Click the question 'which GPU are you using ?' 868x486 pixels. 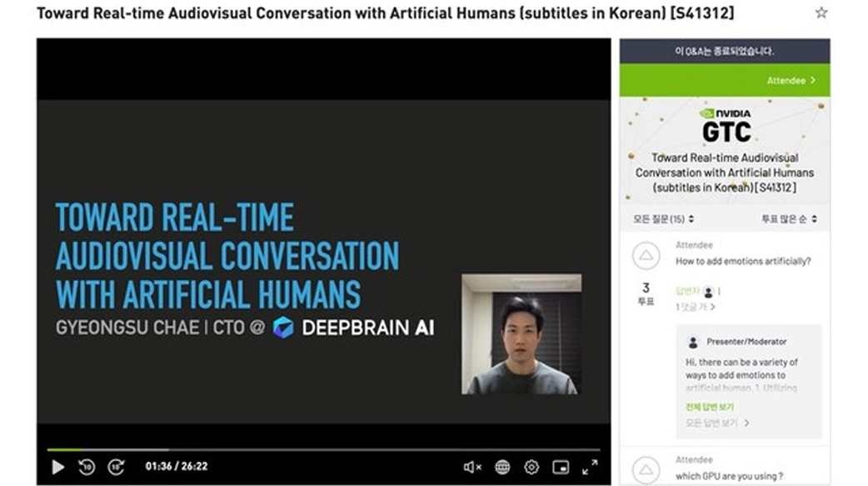click(x=729, y=476)
